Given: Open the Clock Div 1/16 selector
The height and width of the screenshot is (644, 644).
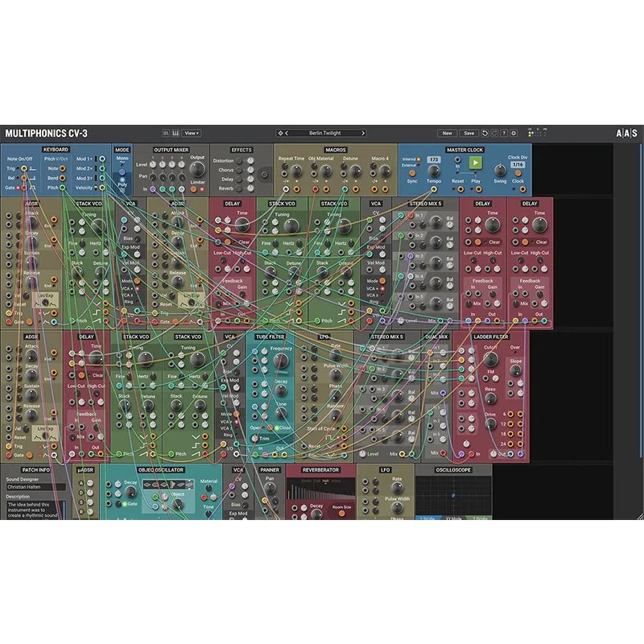Looking at the screenshot, I should coord(518,164).
